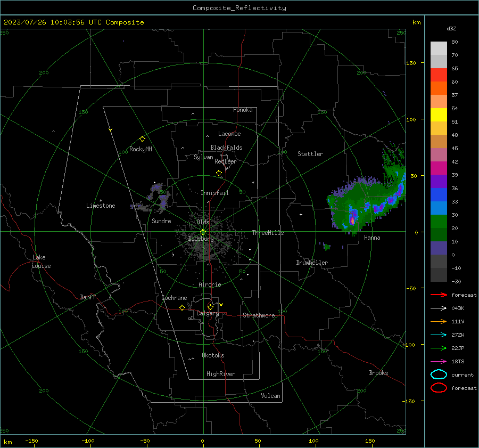
Task: Click the white plus marker west of Hanna
Action: [x=301, y=214]
